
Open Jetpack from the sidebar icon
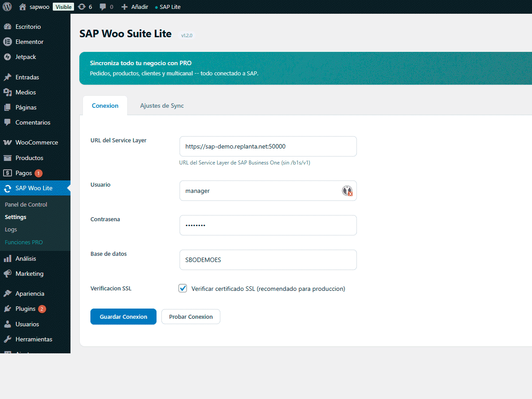[7, 56]
